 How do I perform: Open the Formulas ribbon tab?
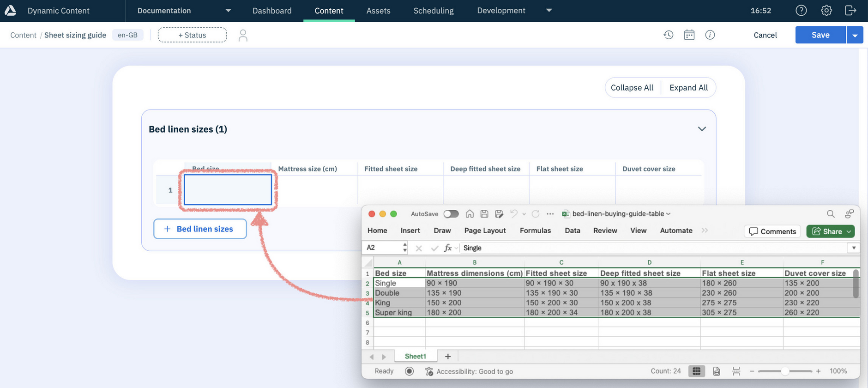coord(535,230)
